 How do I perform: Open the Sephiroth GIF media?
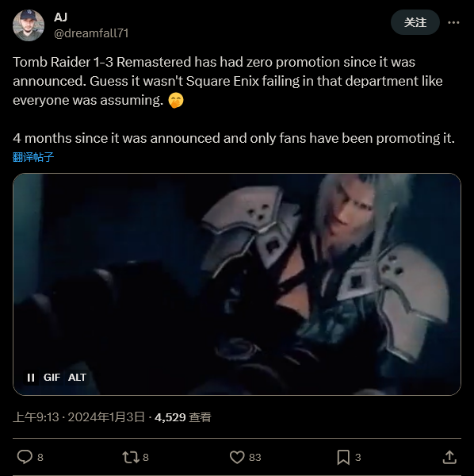click(237, 285)
